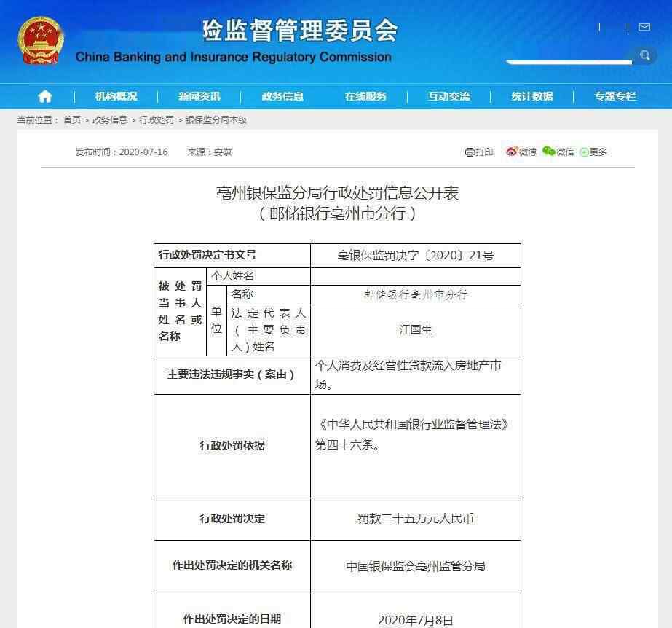Click the 主要违法违规事实（案由）header cell
This screenshot has width=672, height=628.
tap(232, 374)
